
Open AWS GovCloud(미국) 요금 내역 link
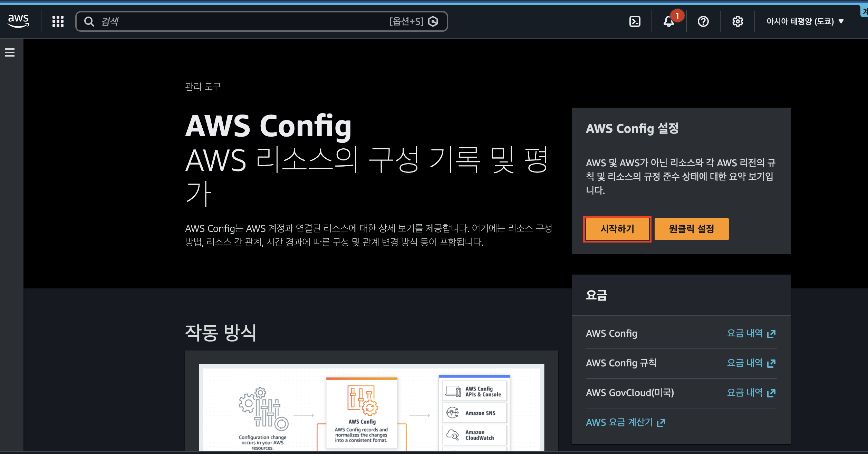coord(751,393)
